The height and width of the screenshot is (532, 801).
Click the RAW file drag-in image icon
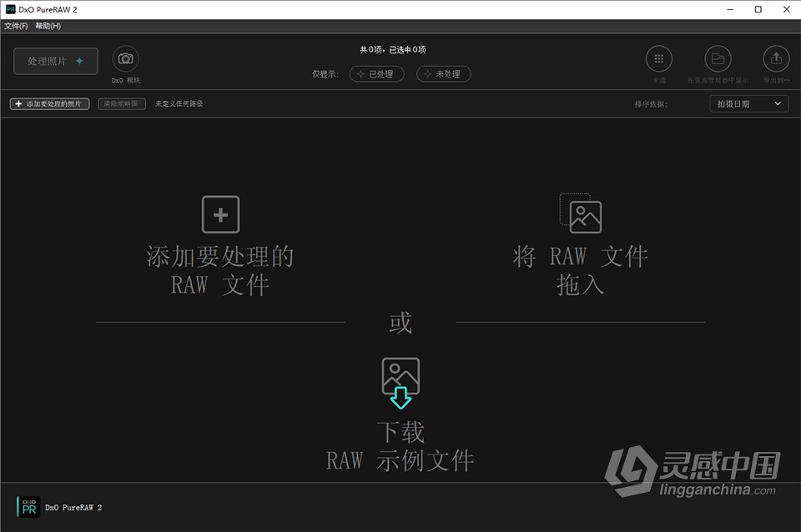point(582,214)
